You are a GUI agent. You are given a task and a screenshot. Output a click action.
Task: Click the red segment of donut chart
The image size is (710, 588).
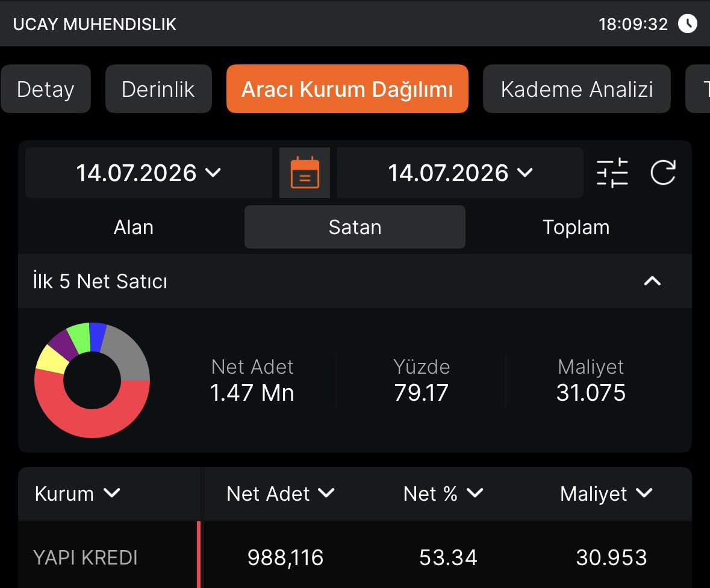click(x=92, y=423)
